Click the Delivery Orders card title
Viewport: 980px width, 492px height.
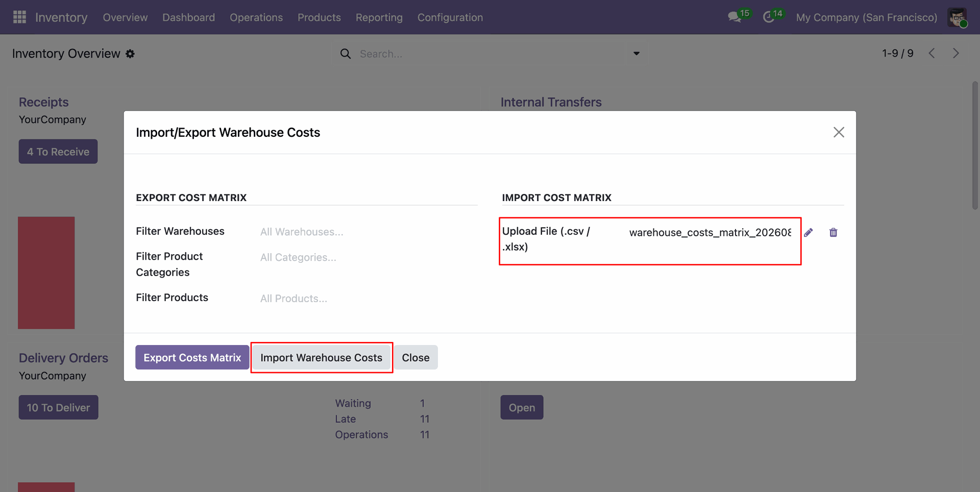click(x=64, y=358)
